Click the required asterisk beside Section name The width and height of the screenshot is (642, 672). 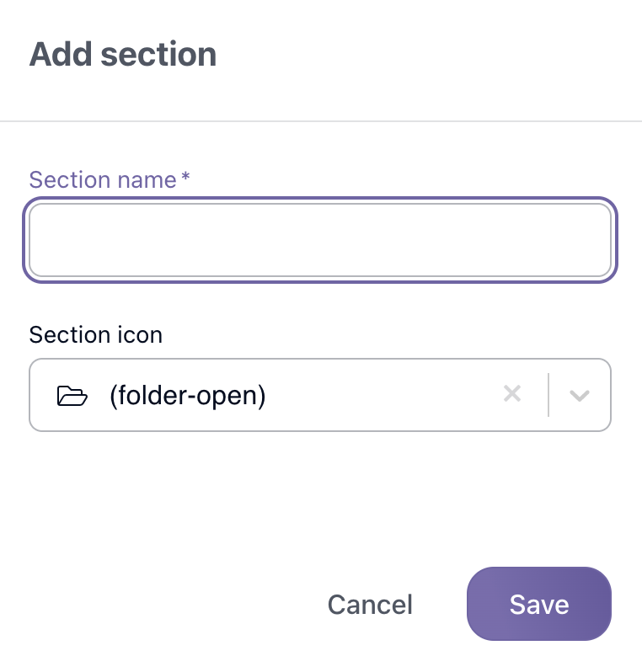tap(185, 176)
